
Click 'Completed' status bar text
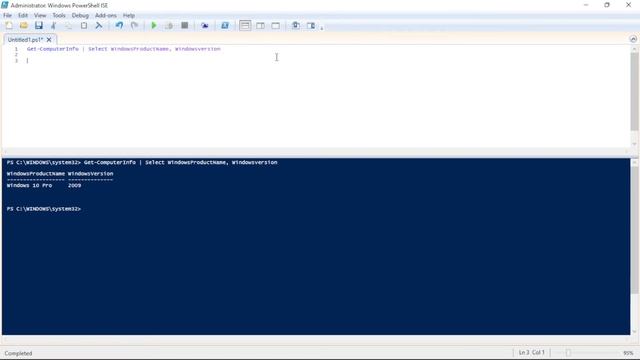[18, 353]
